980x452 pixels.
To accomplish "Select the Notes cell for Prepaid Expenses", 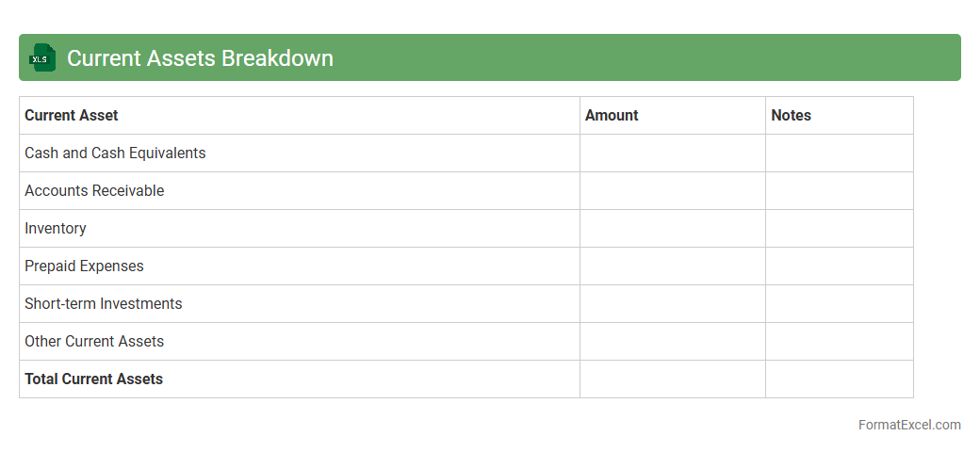I will click(839, 266).
